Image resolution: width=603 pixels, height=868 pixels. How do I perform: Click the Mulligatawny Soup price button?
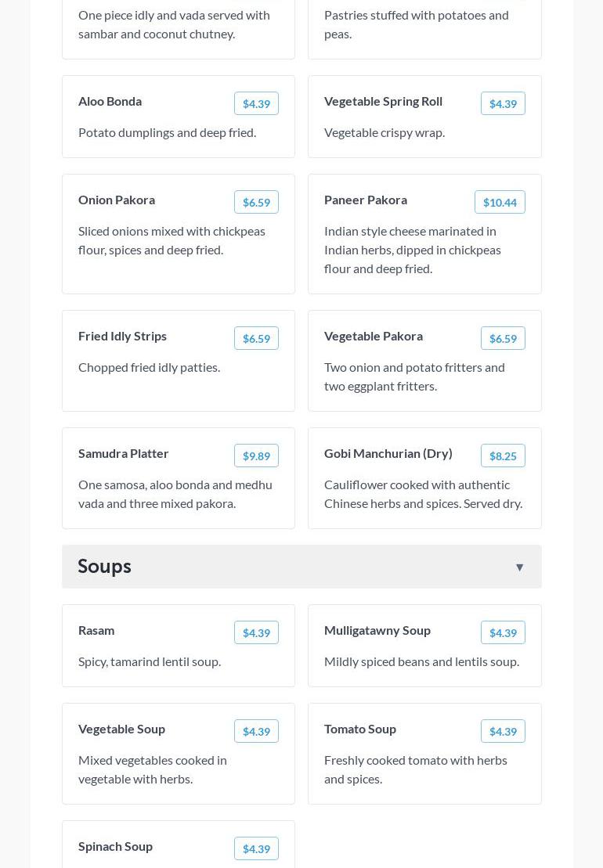point(503,633)
